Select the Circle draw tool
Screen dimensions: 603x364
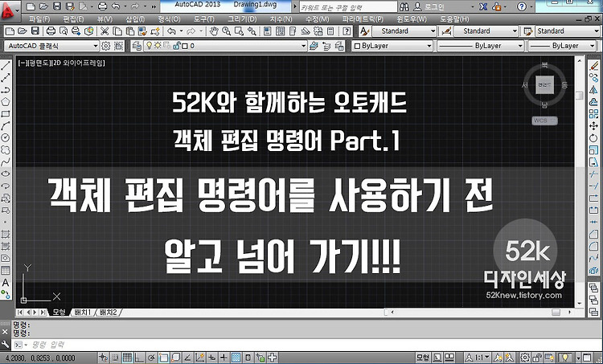point(6,137)
